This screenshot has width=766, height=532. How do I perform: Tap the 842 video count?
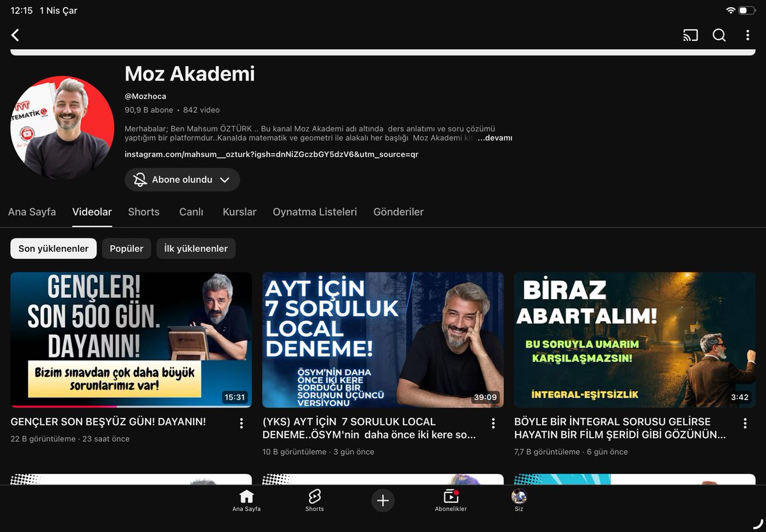click(x=201, y=110)
